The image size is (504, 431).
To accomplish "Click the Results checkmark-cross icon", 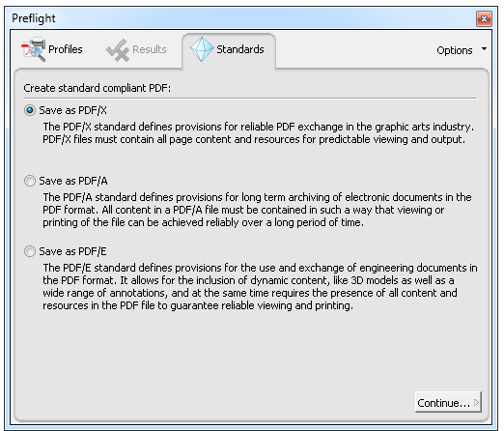I will 118,50.
